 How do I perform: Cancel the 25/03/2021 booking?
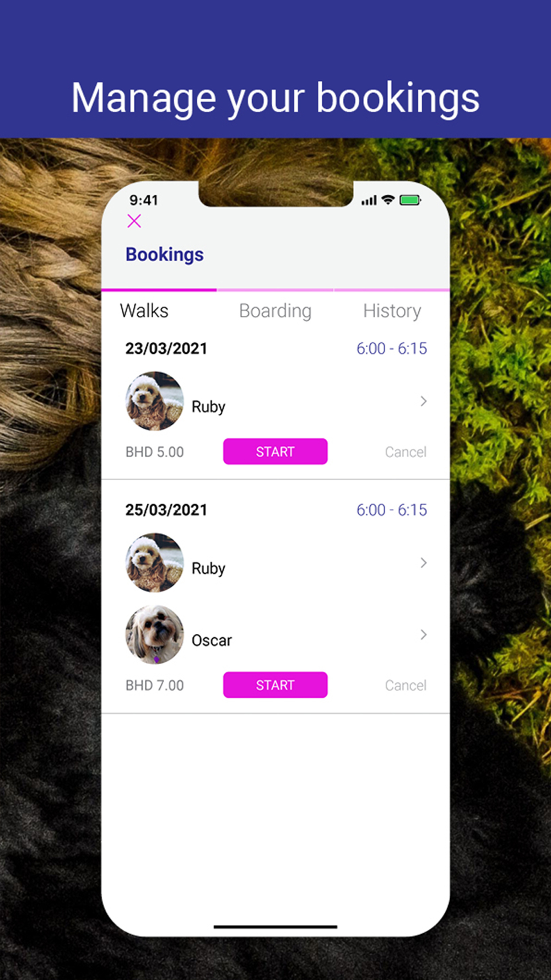(406, 686)
